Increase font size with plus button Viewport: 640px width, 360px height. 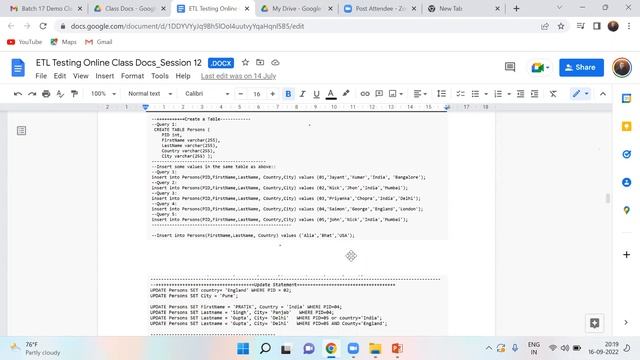(273, 94)
